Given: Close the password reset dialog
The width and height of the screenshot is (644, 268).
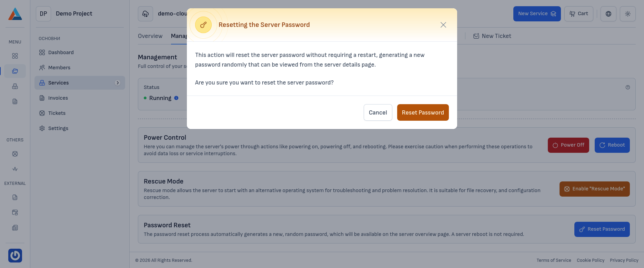Looking at the screenshot, I should [443, 25].
